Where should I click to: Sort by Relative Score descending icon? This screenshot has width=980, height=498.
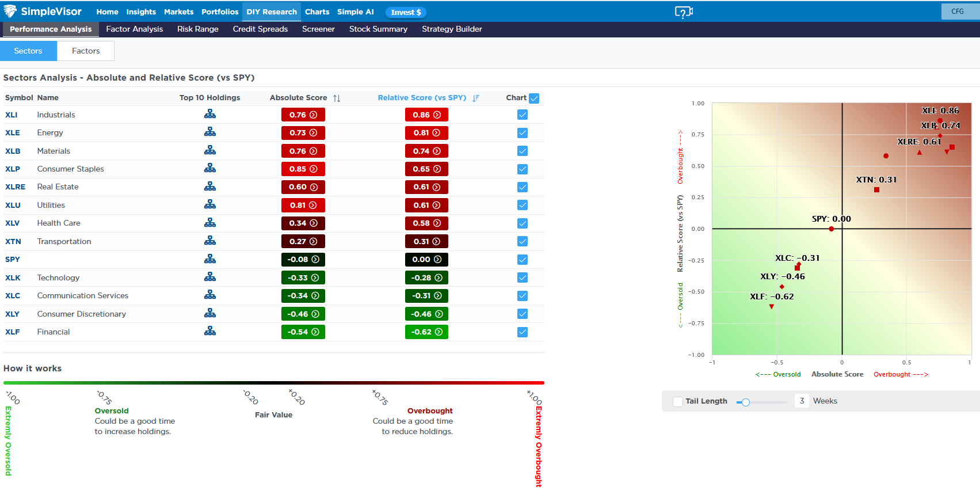point(476,98)
